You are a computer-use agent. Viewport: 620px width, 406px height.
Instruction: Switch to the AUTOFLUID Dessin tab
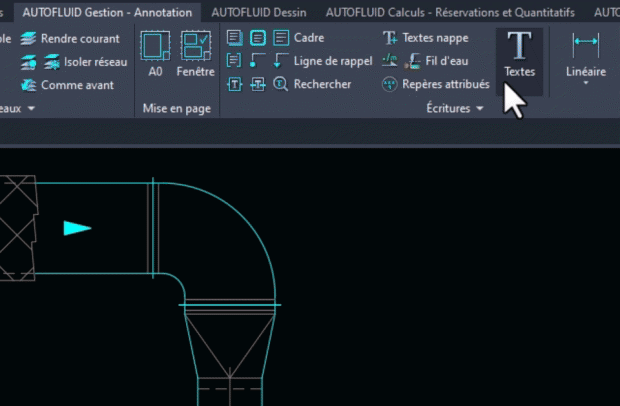click(259, 13)
